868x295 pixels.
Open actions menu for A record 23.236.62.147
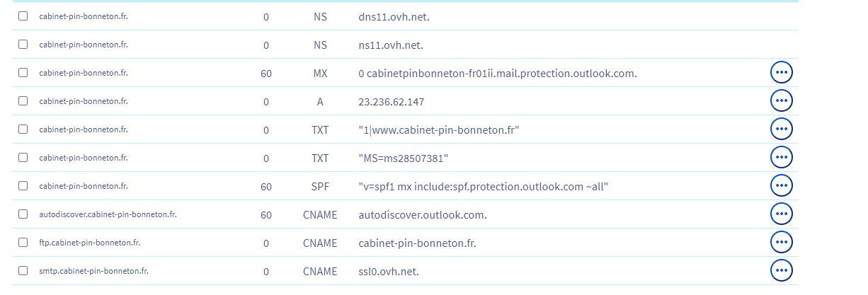[x=781, y=100]
